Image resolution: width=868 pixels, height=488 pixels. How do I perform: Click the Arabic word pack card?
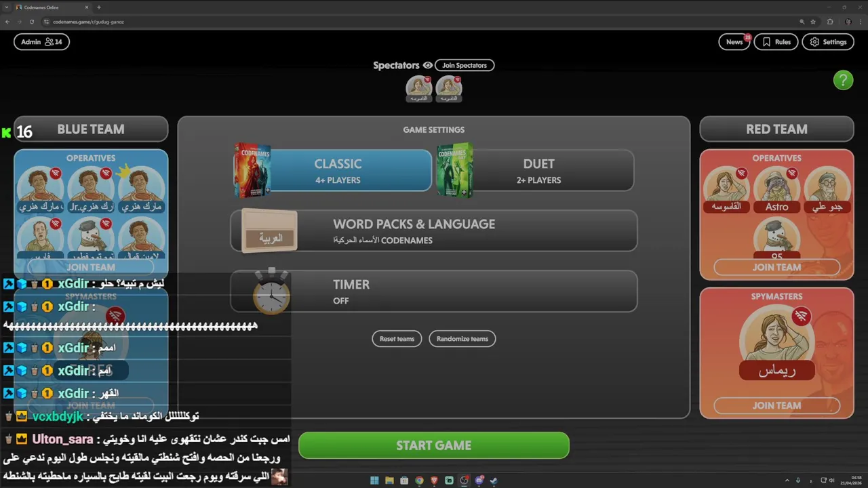pos(269,231)
